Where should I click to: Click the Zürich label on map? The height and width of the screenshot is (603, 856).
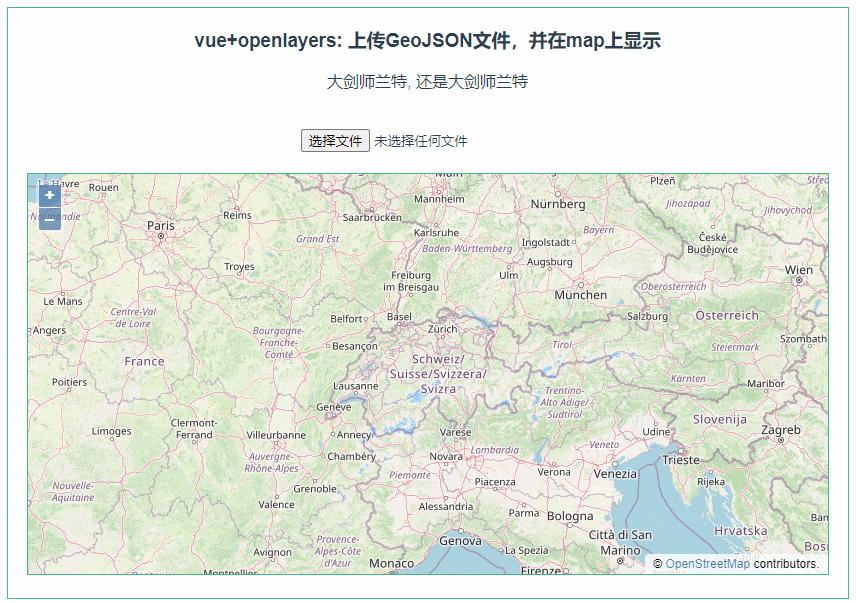pyautogui.click(x=443, y=329)
